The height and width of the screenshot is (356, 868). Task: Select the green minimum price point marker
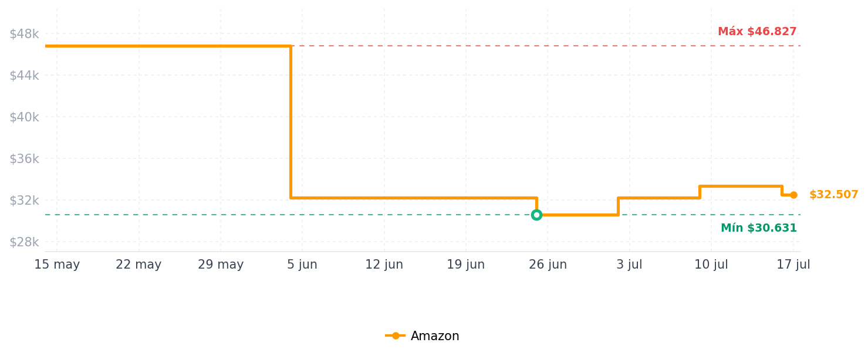click(x=536, y=215)
